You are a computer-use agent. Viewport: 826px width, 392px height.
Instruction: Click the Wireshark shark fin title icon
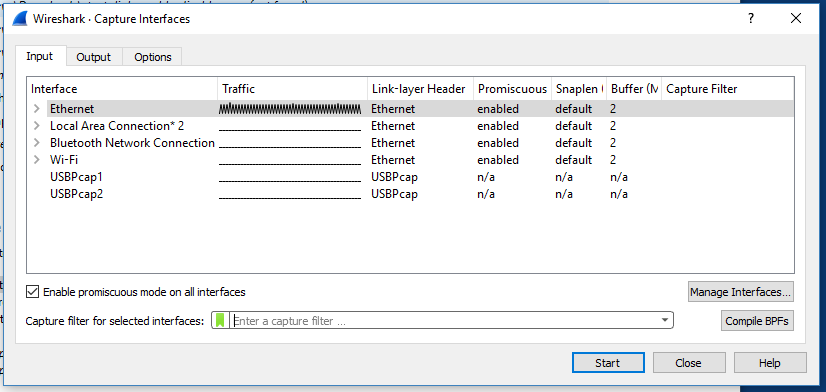click(x=19, y=19)
